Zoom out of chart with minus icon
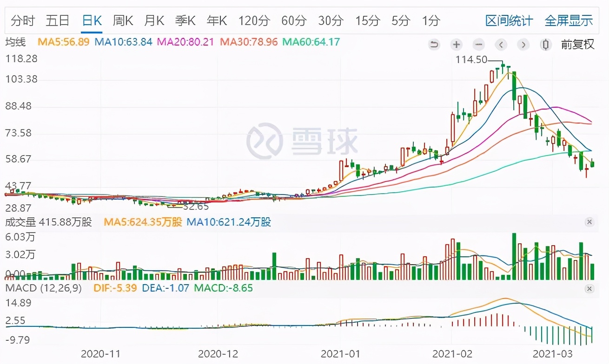The height and width of the screenshot is (364, 609). point(478,45)
